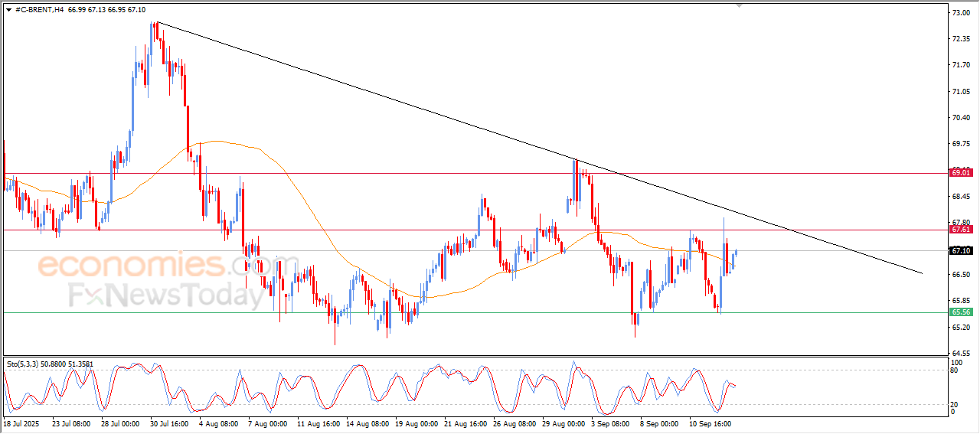Click the Sto(5,3,3) indicator label
Image resolution: width=980 pixels, height=434 pixels.
click(23, 364)
